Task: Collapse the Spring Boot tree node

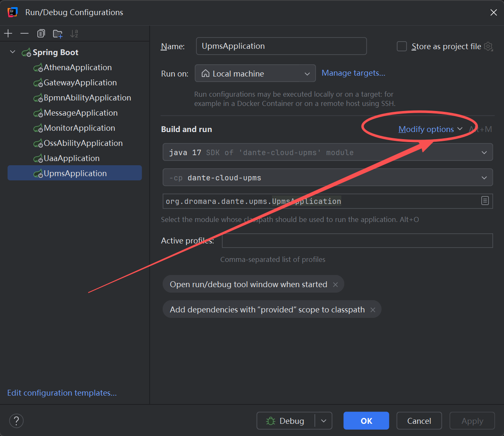Action: [x=13, y=52]
